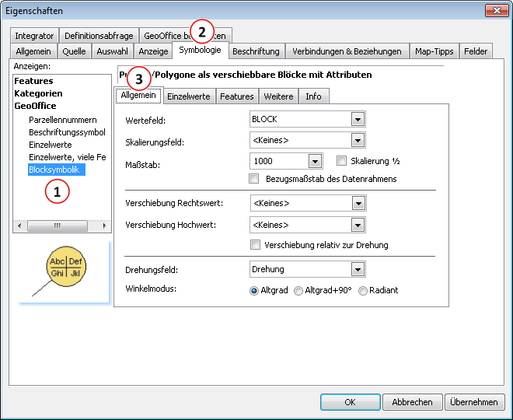Open the Einzelwerte inner tab
This screenshot has height=420, width=513.
(x=189, y=96)
